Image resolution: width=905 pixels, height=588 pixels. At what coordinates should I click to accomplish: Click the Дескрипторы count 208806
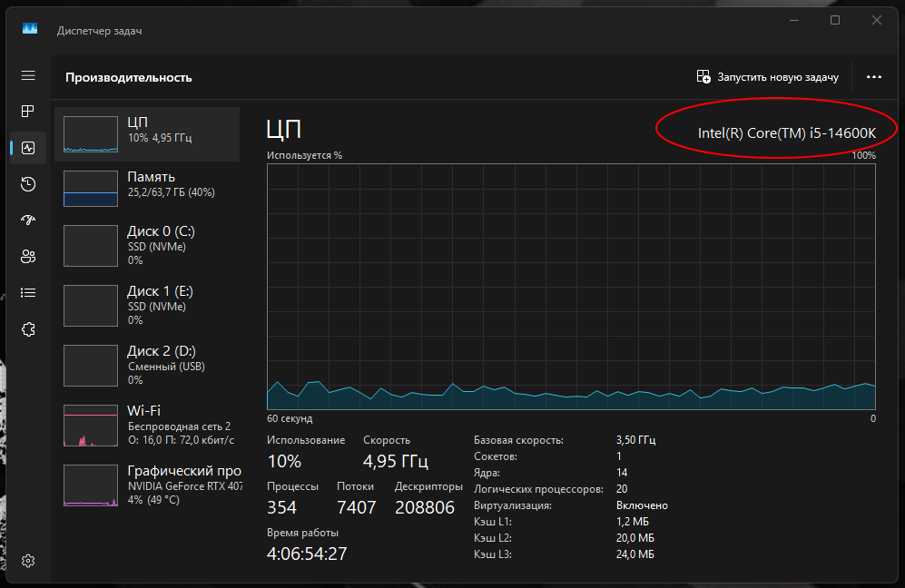coord(425,507)
